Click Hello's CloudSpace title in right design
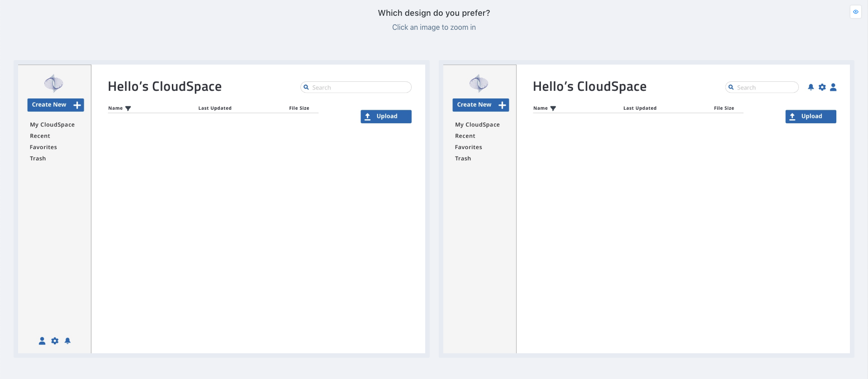The height and width of the screenshot is (379, 868). click(590, 87)
